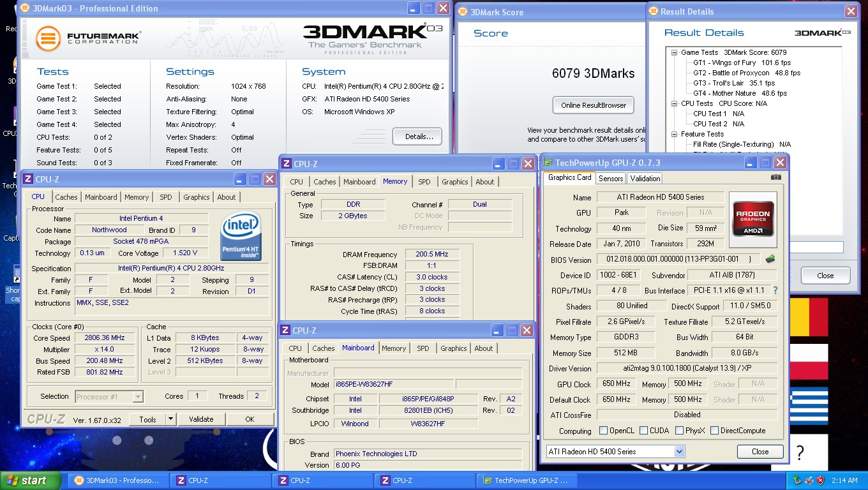Check the PhysX checkbox
This screenshot has width=868, height=490.
click(679, 431)
